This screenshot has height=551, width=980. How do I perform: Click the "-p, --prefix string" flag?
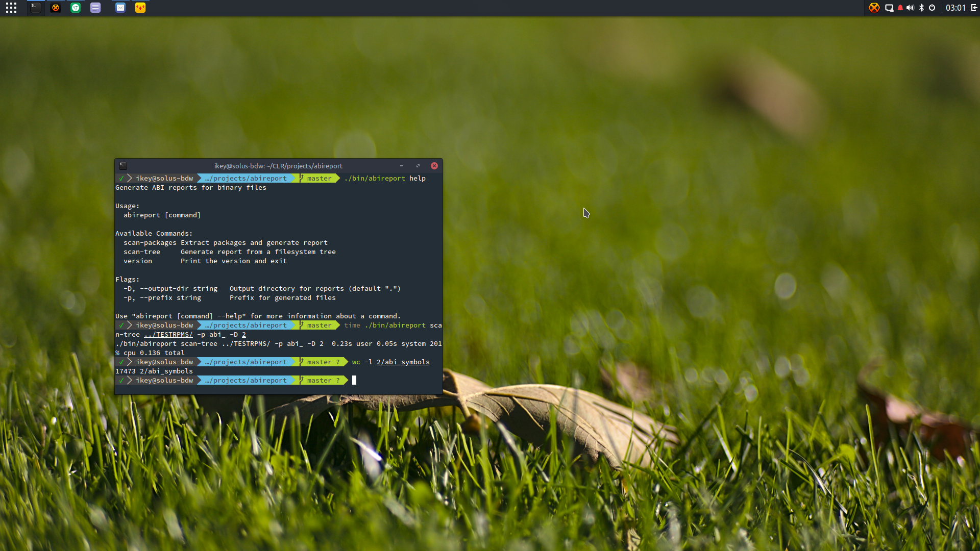[162, 298]
